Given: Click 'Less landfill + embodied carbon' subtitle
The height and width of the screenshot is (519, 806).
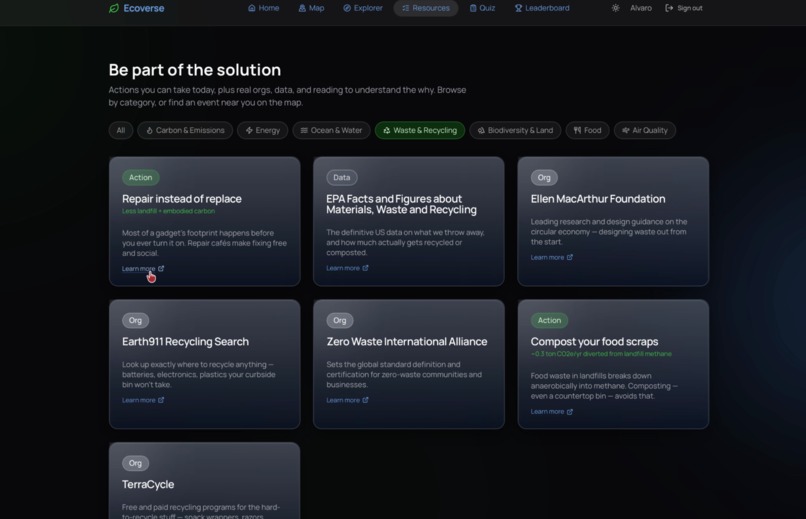Looking at the screenshot, I should (x=169, y=211).
